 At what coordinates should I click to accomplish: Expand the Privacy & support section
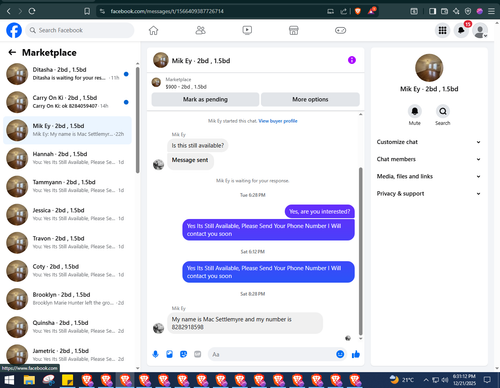429,194
